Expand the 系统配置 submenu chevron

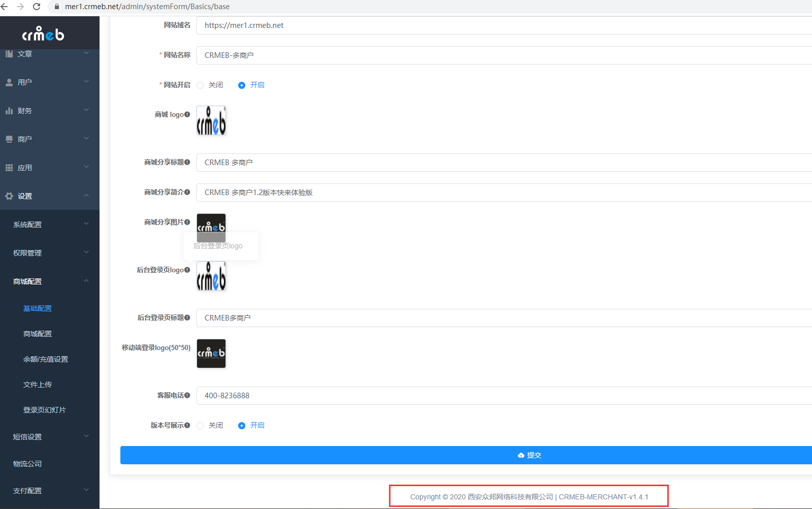point(86,224)
